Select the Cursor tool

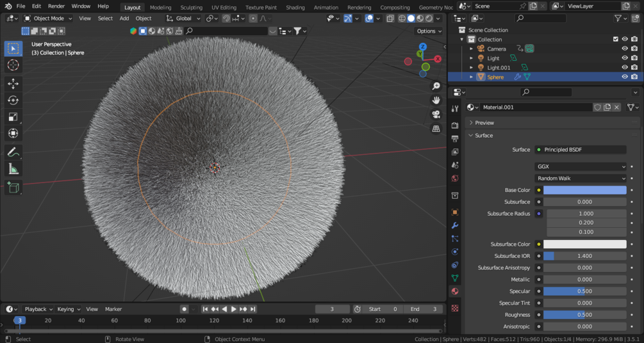[x=13, y=65]
